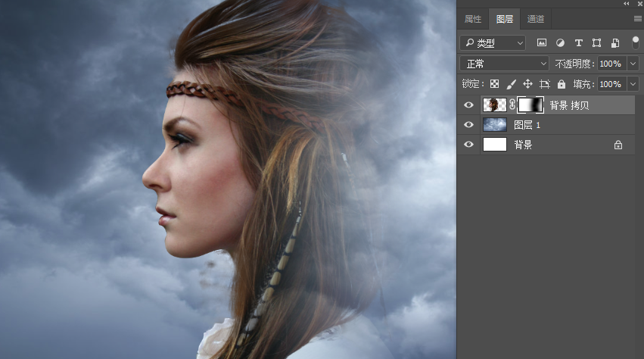Filter layers by shape layer icon

(x=597, y=43)
